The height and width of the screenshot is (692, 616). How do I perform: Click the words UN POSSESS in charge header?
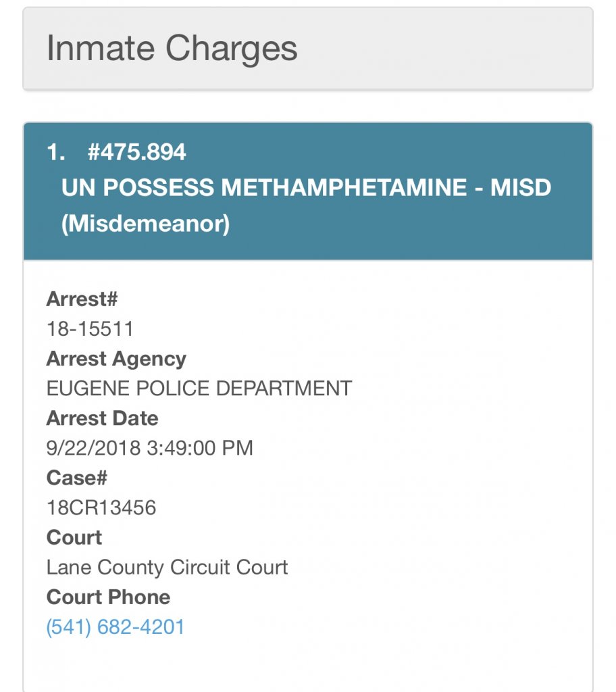tap(138, 188)
